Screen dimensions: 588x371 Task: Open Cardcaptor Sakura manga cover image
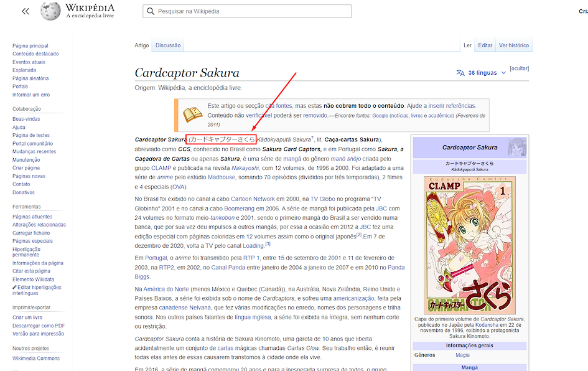[470, 245]
